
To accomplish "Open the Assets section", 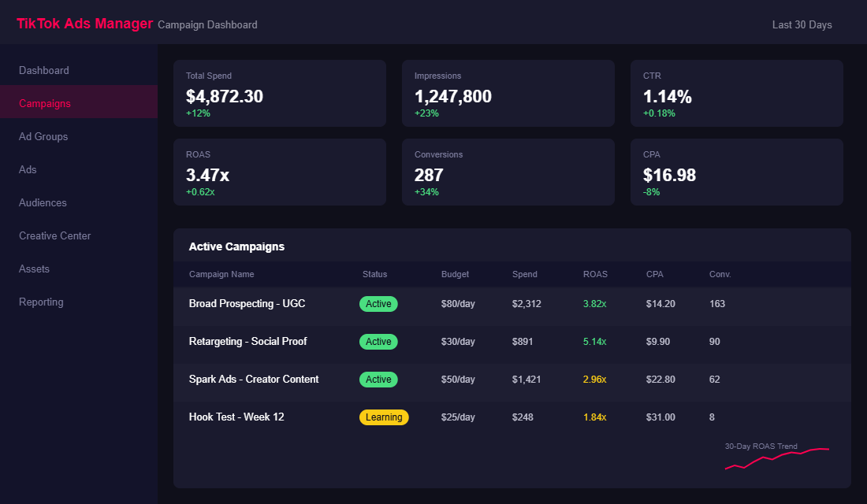I will pos(34,269).
